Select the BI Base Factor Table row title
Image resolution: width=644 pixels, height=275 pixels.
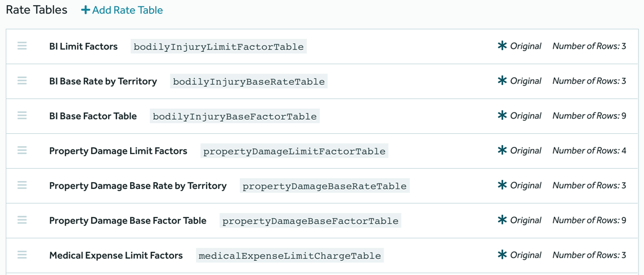coord(93,116)
